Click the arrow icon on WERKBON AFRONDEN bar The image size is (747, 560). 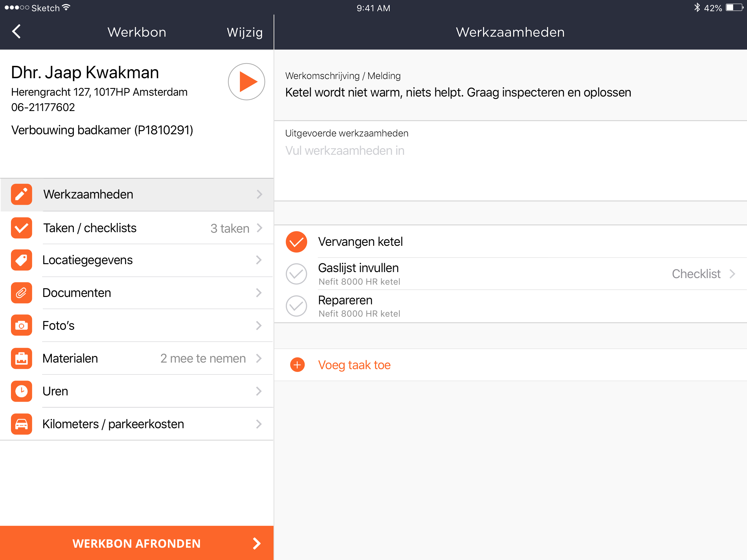(257, 543)
